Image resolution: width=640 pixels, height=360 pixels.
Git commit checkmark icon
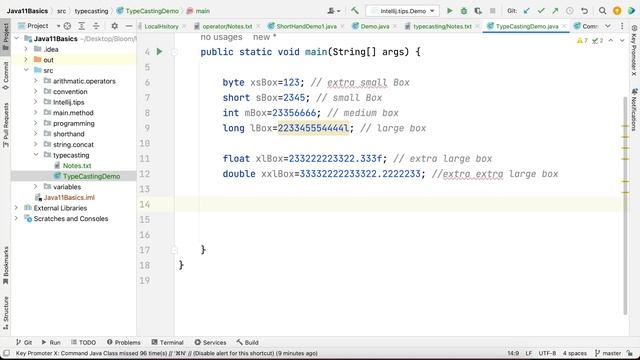pos(541,11)
